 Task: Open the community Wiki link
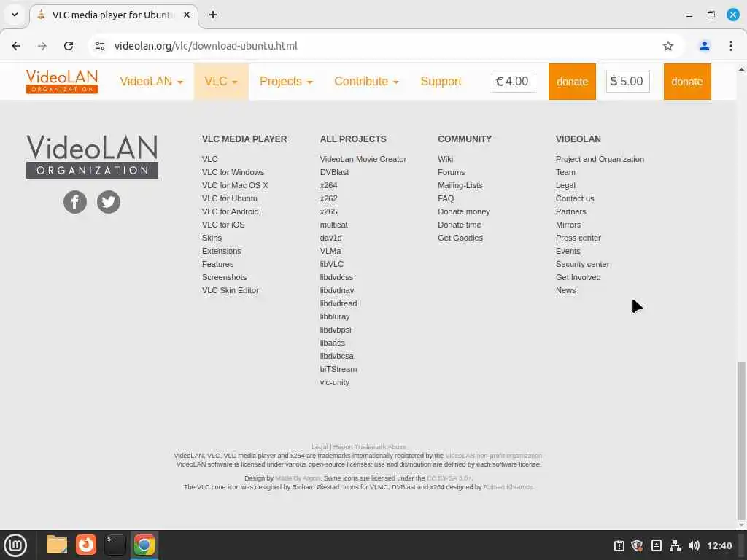[x=446, y=159]
